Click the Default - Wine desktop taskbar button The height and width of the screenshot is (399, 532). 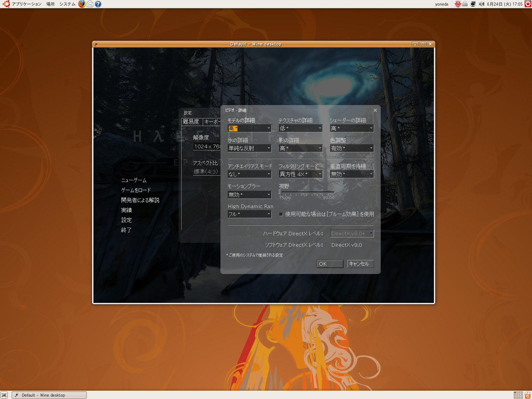click(x=49, y=395)
